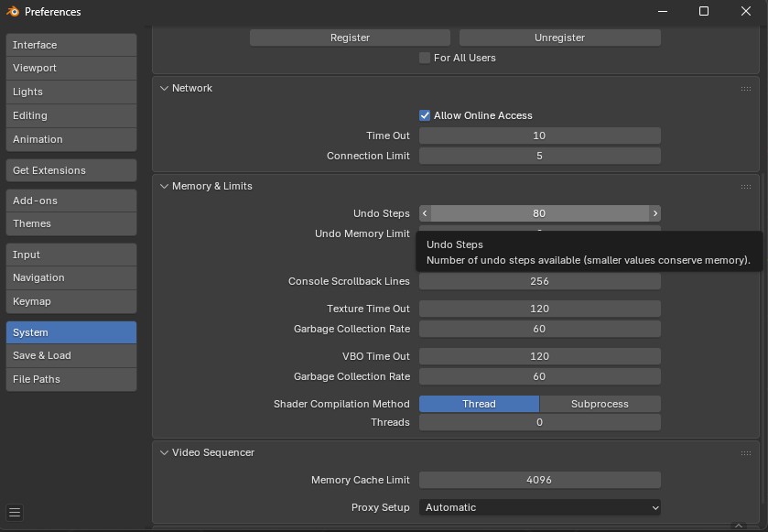Viewport: 768px width, 532px height.
Task: Click the Memory Cache Limit field
Action: pos(539,480)
